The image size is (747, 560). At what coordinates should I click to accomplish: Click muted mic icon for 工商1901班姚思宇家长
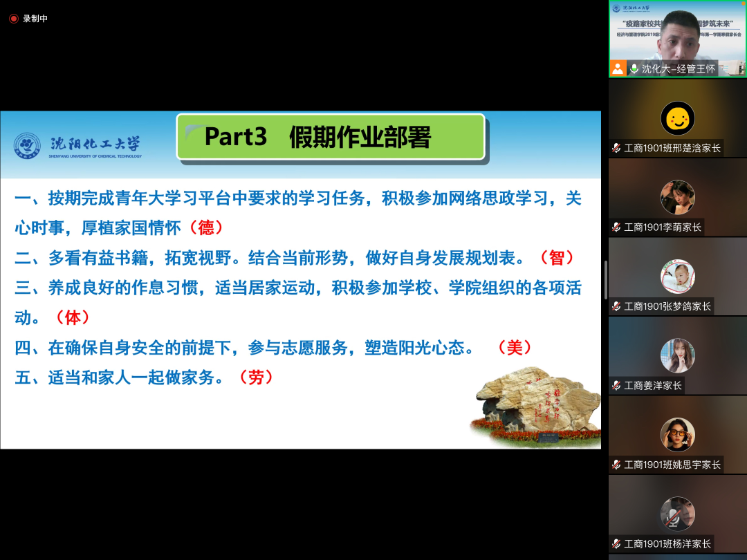click(x=616, y=465)
